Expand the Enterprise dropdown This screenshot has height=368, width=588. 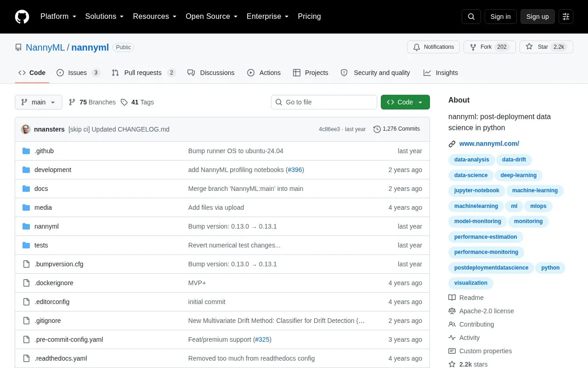point(268,17)
